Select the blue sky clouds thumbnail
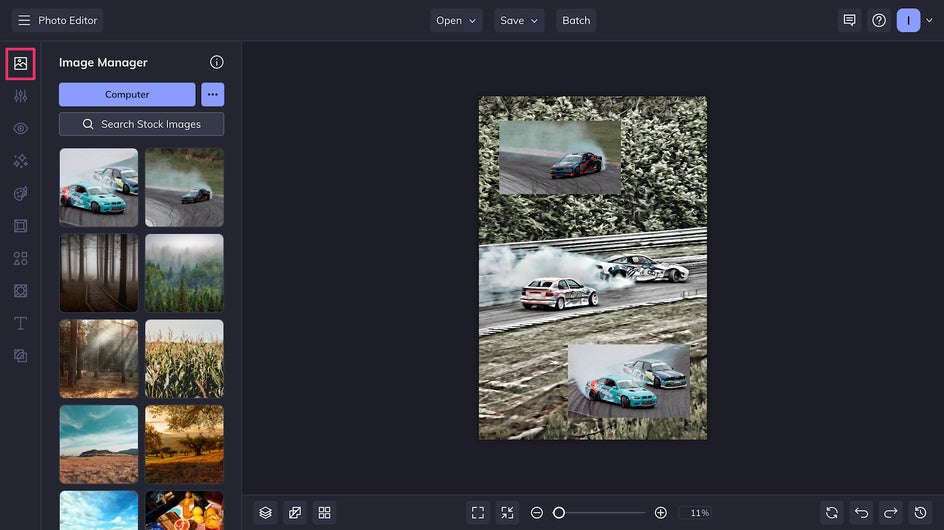The width and height of the screenshot is (944, 530). [x=99, y=510]
